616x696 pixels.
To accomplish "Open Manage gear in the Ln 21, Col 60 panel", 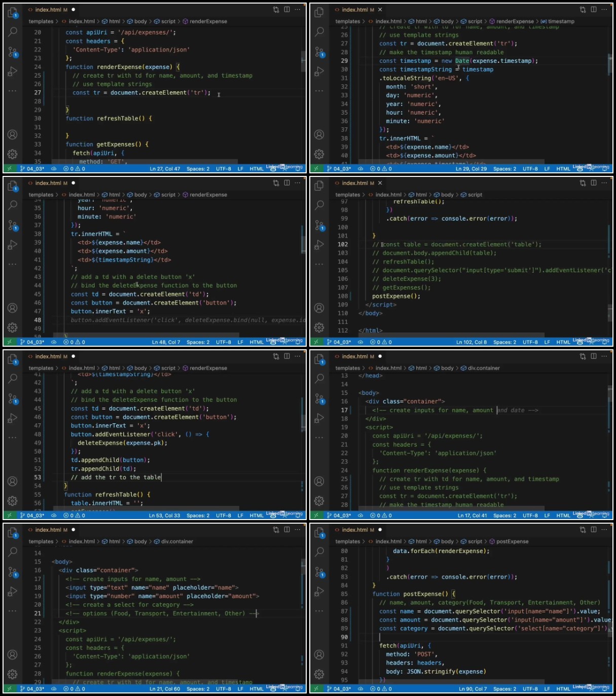I will [x=13, y=674].
